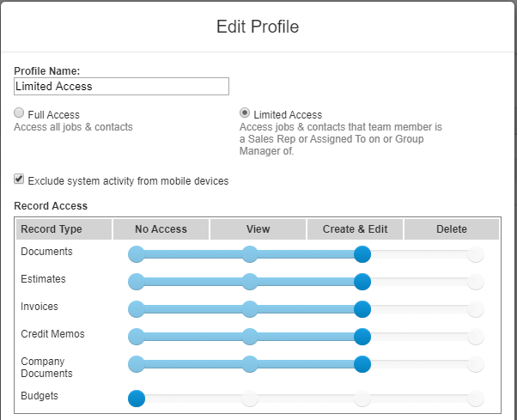Set Documents slider to No Access

[136, 254]
